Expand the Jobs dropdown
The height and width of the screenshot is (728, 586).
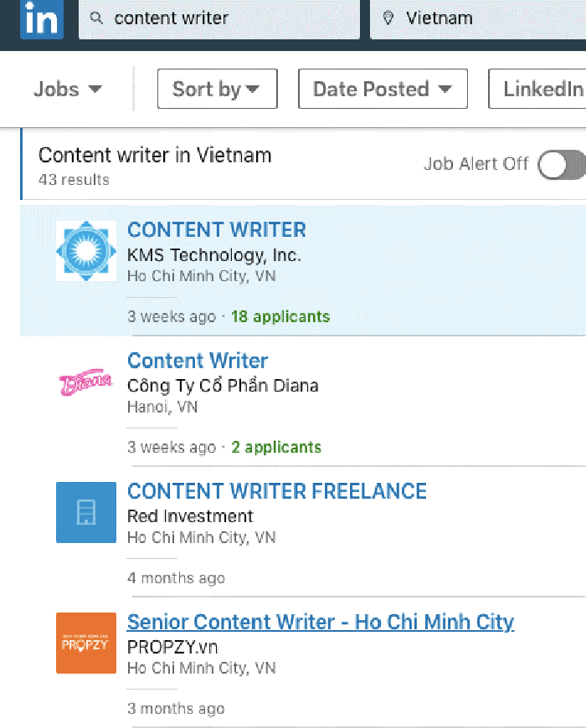[68, 90]
